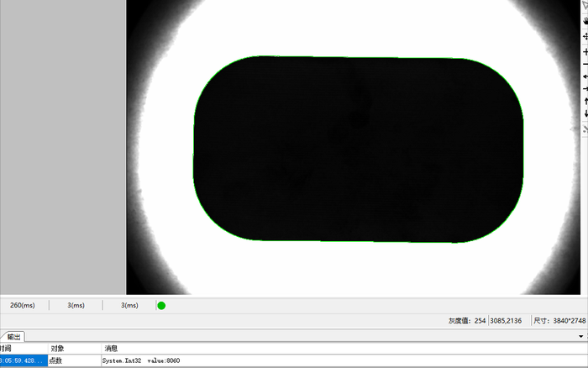
Task: Click the plus zoom-in icon
Action: [585, 52]
